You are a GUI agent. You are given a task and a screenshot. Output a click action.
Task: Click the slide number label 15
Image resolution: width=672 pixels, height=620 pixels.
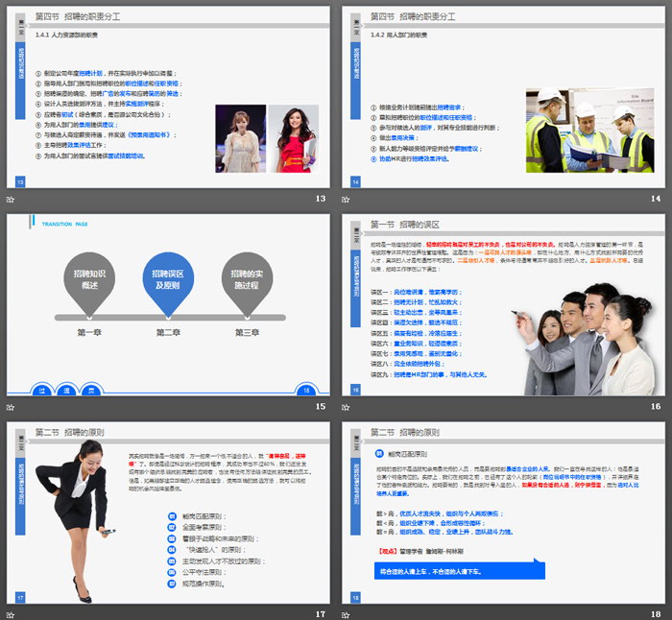(x=321, y=407)
